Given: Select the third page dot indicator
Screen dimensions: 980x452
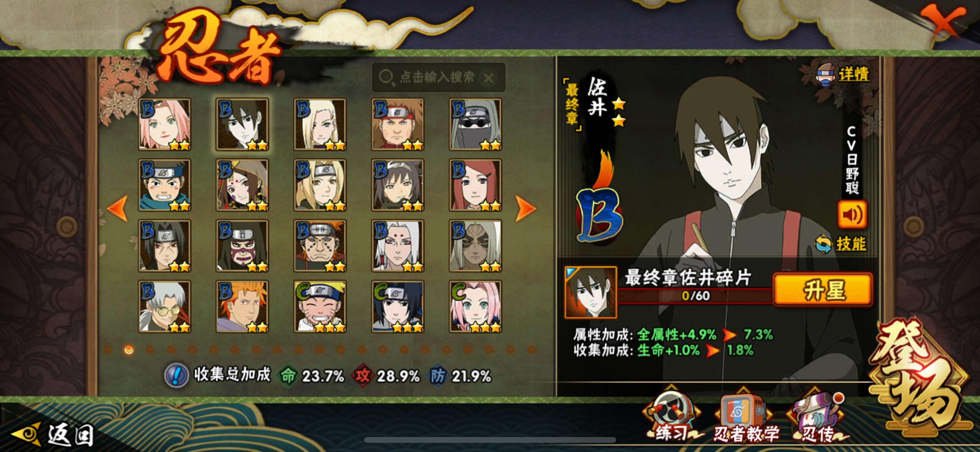Looking at the screenshot, I should click(150, 350).
